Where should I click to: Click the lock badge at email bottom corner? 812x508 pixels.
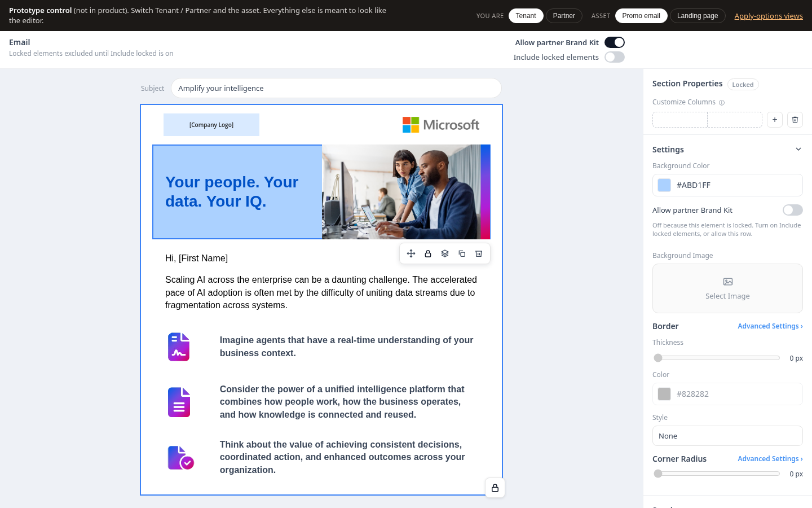click(495, 488)
